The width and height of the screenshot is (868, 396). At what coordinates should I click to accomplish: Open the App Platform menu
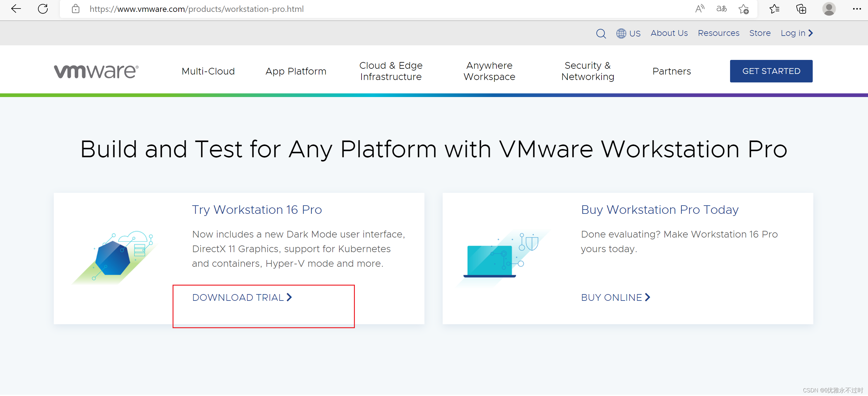[x=296, y=71]
